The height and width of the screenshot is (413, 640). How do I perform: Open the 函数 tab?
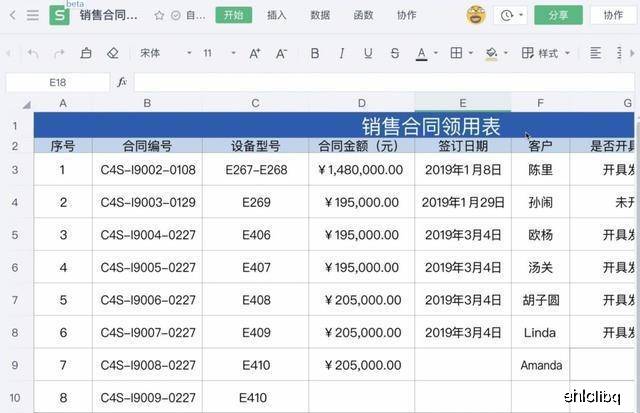(363, 15)
